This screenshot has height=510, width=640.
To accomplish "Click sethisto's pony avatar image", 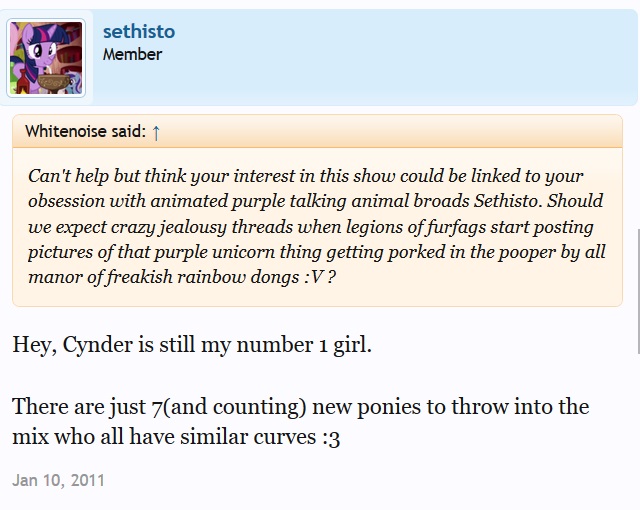I will [x=47, y=58].
